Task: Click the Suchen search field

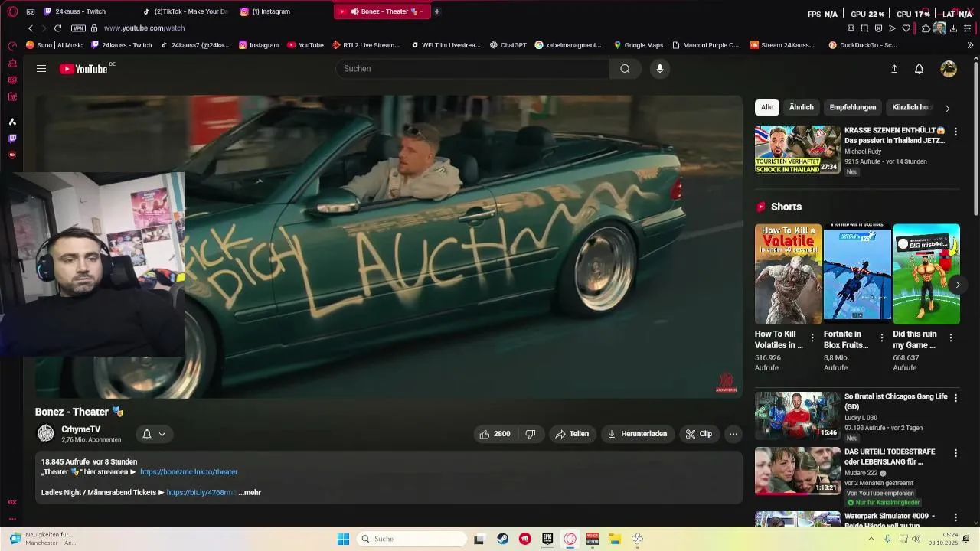Action: 472,69
